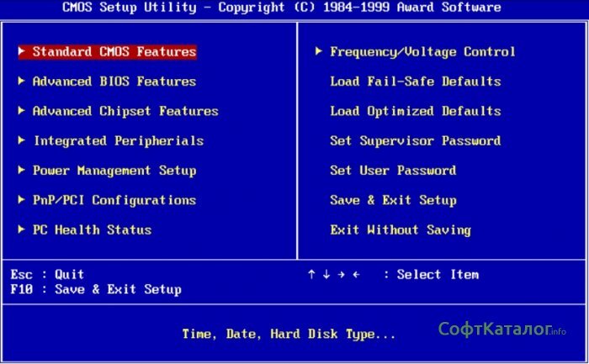Choose Exit Without Saving
Screen dimensions: 589x364
(401, 230)
